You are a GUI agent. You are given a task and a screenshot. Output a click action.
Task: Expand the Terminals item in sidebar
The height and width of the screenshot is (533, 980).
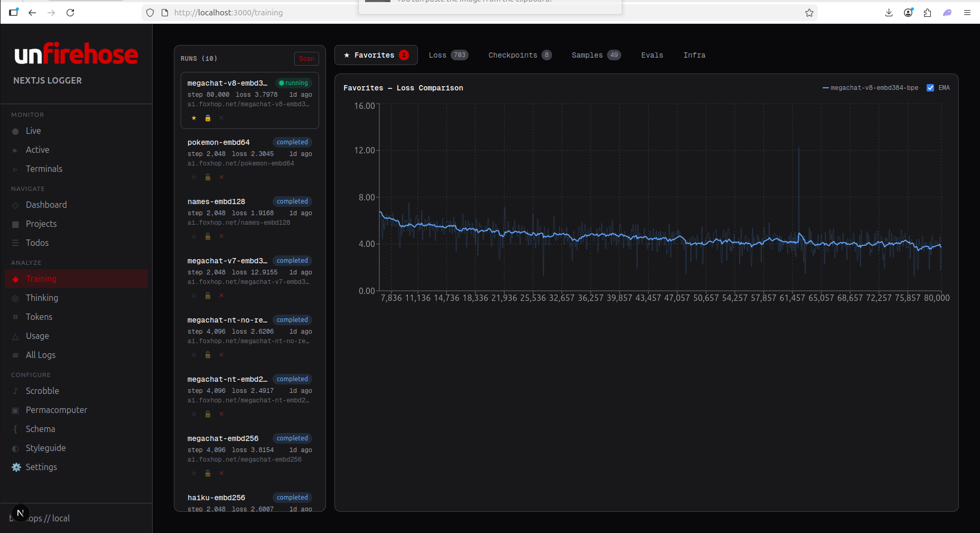pos(15,169)
